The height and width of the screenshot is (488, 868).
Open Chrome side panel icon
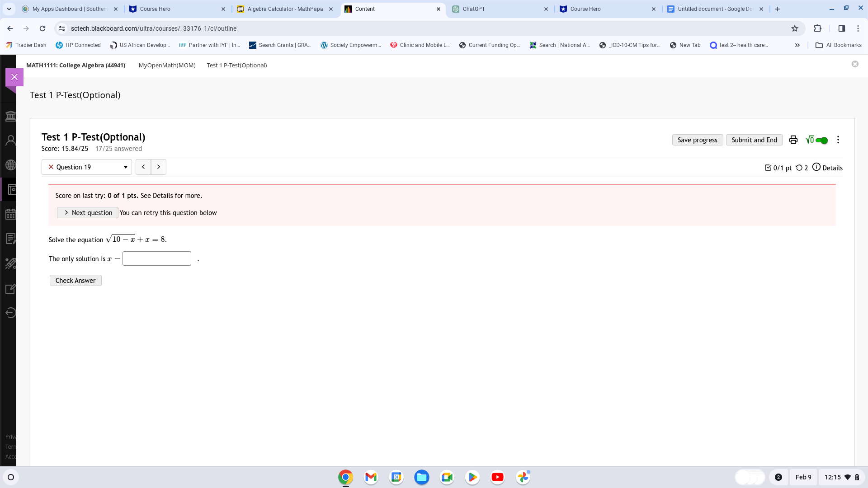tap(841, 28)
